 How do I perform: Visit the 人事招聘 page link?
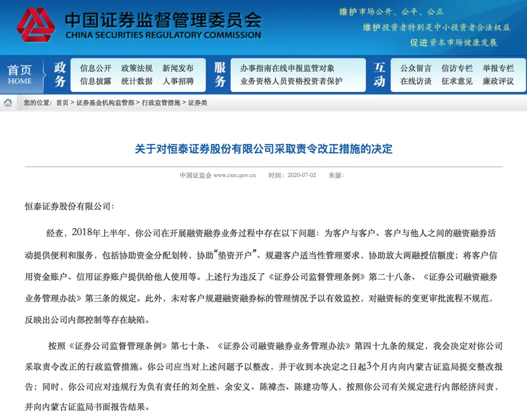click(x=178, y=81)
